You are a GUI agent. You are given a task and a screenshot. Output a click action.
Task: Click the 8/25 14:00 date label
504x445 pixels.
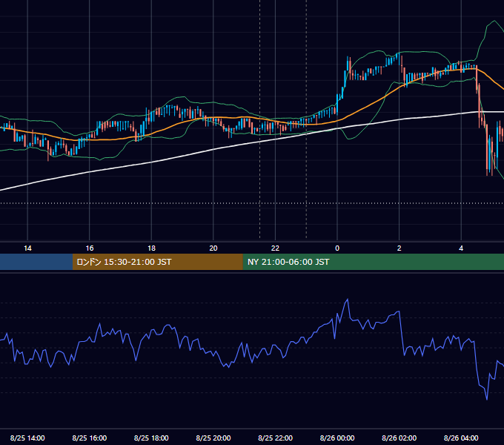(x=27, y=438)
